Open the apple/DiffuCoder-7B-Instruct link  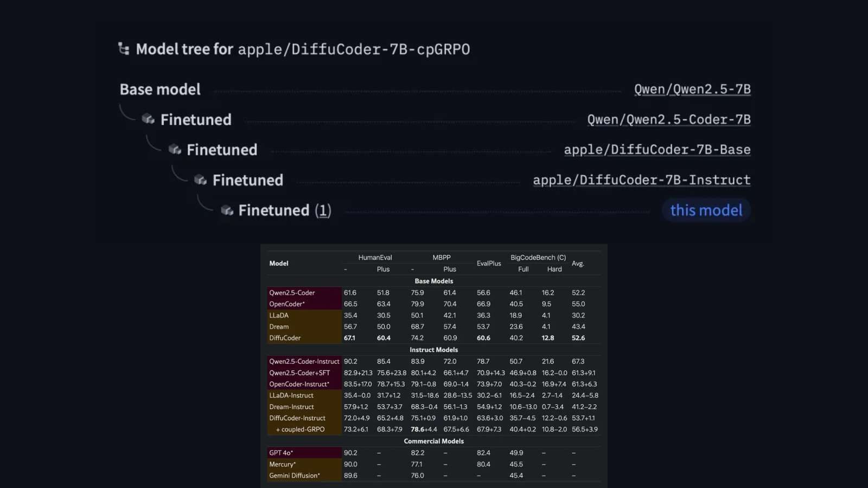coord(642,180)
